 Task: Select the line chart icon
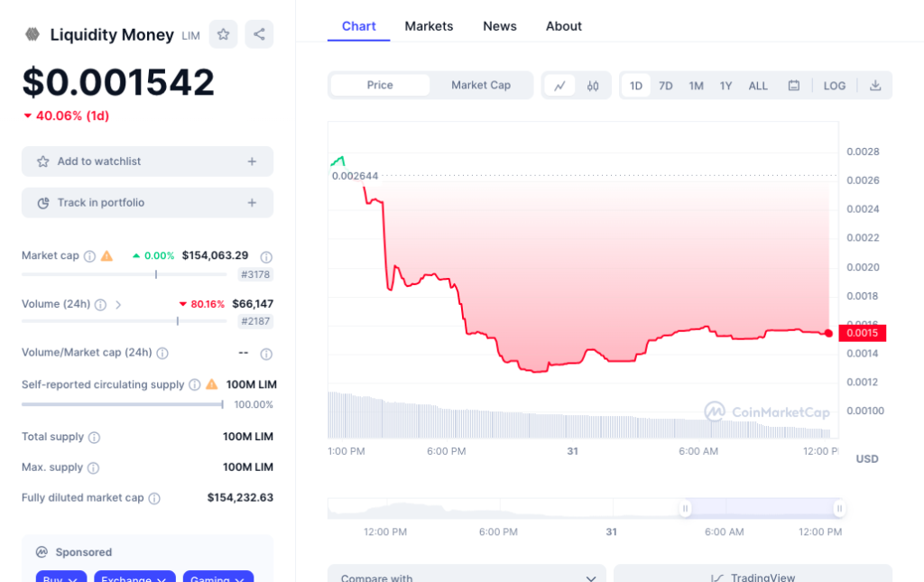coord(560,85)
